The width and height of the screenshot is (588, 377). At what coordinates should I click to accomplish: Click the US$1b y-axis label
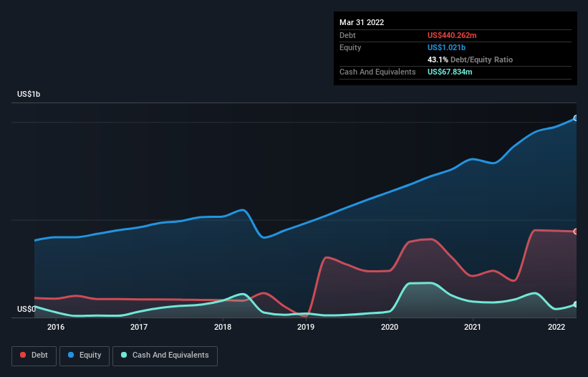click(x=29, y=94)
